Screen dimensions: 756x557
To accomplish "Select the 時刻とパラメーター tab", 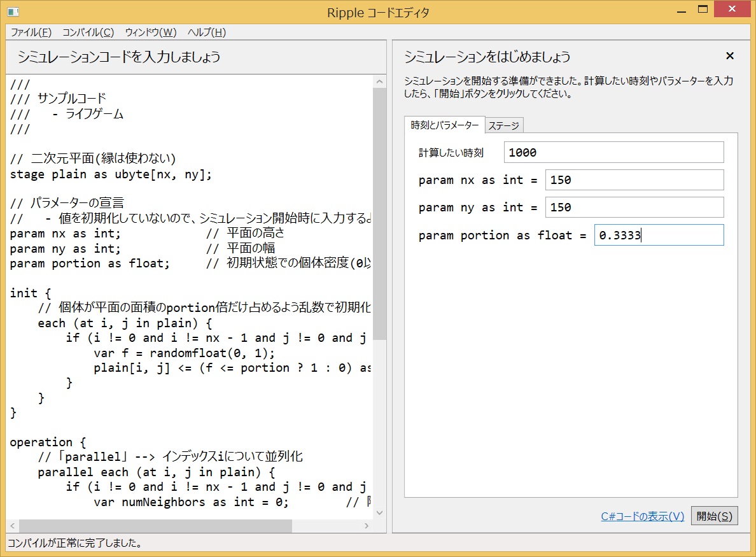I will (445, 125).
